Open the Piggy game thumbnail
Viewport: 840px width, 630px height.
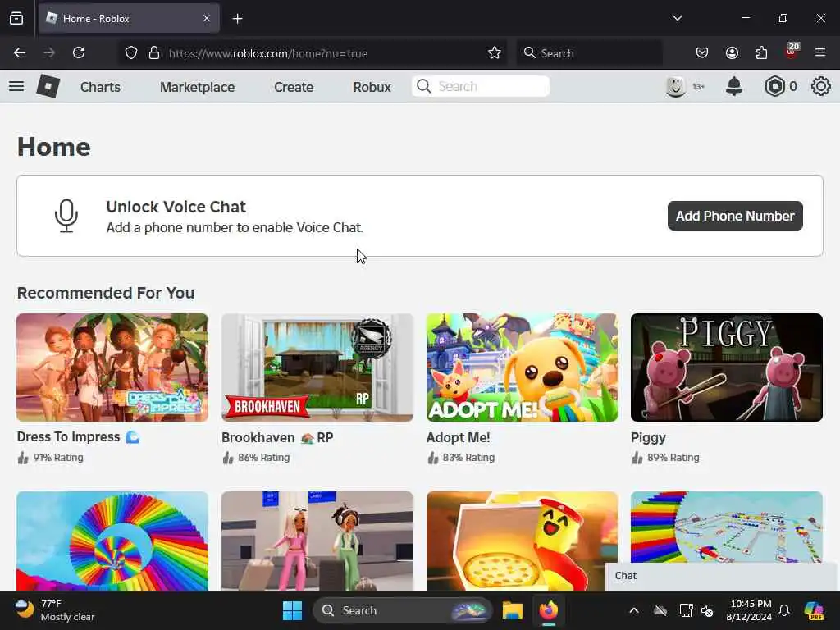click(727, 367)
